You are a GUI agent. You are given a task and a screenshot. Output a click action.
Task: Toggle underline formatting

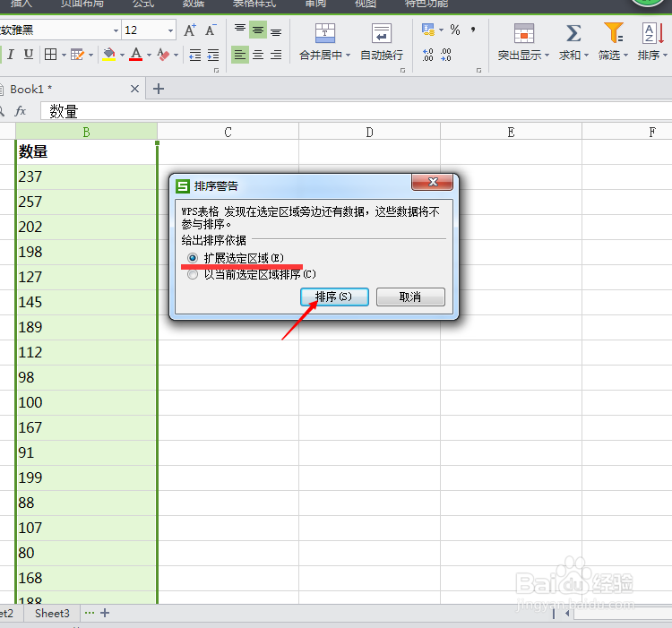point(29,55)
